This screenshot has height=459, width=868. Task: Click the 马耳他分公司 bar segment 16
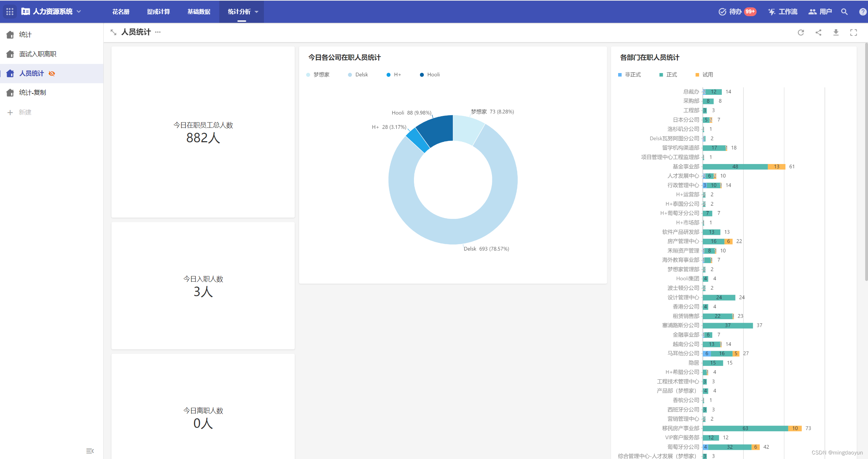pos(722,353)
